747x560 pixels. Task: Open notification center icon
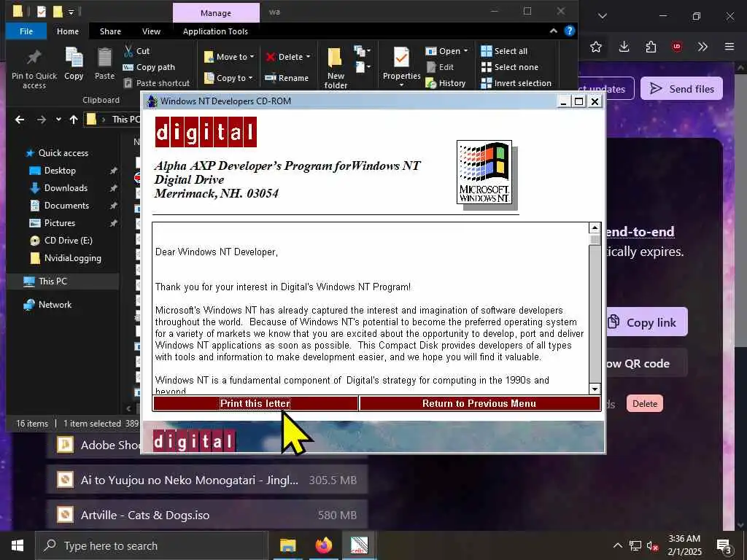[724, 546]
